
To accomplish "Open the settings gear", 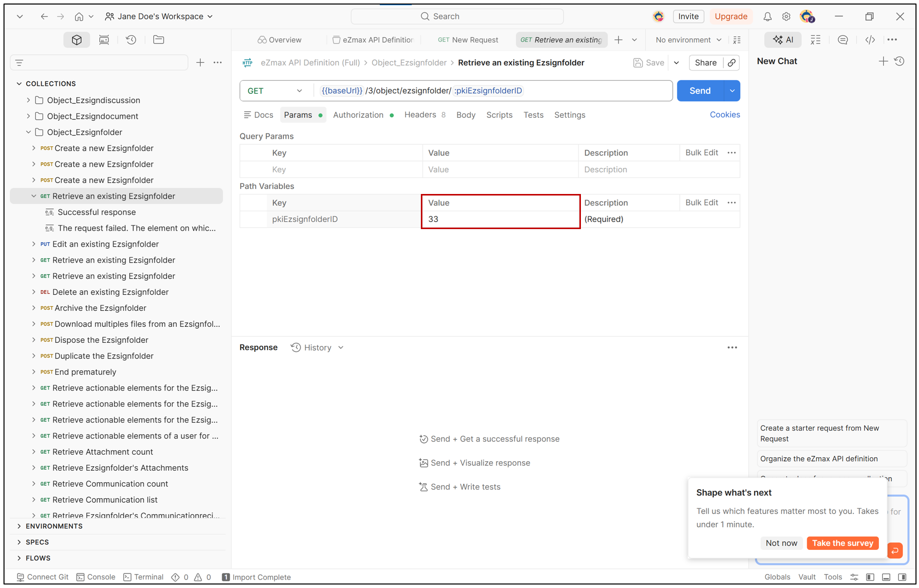I will 786,17.
